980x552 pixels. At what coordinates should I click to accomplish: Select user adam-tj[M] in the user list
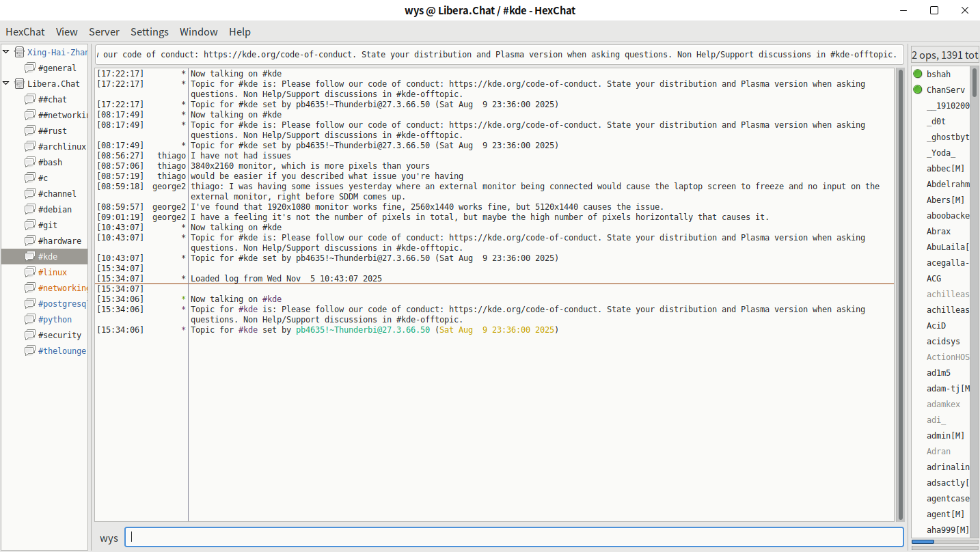[x=948, y=389]
